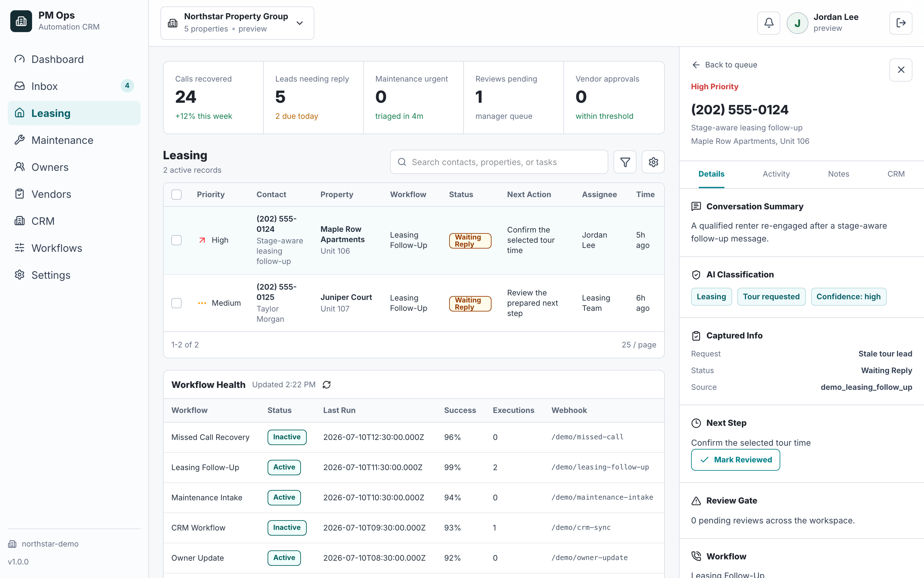Image resolution: width=924 pixels, height=578 pixels.
Task: Sort by the Priority column header
Action: pyautogui.click(x=210, y=195)
